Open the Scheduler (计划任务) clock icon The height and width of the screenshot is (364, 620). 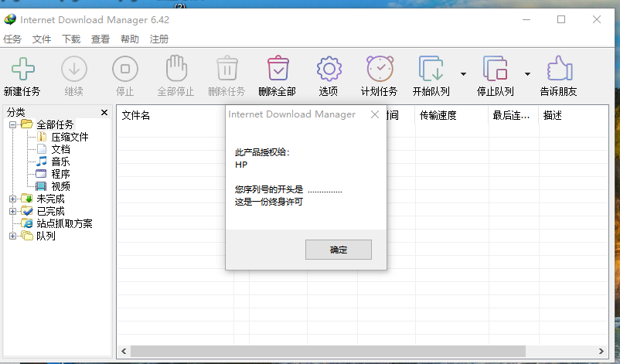380,68
